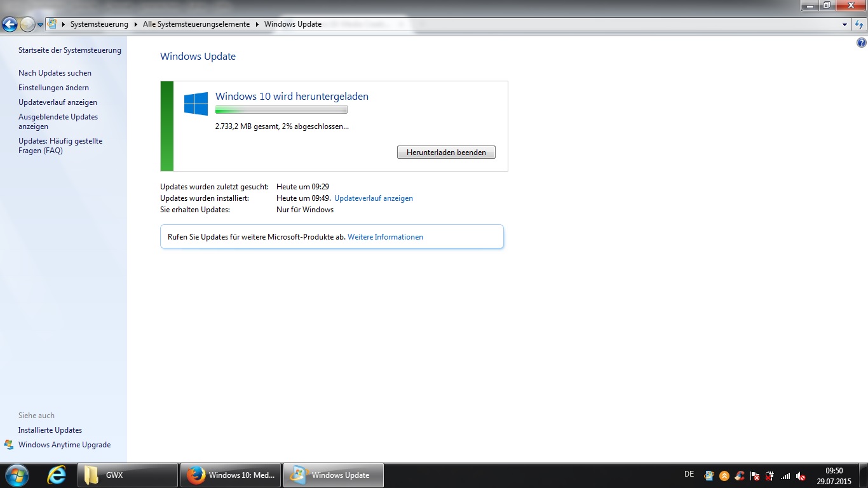The width and height of the screenshot is (868, 488).
Task: Click the text 2.733,2 MB gesamt, 2% abgeschlossen
Action: (282, 126)
